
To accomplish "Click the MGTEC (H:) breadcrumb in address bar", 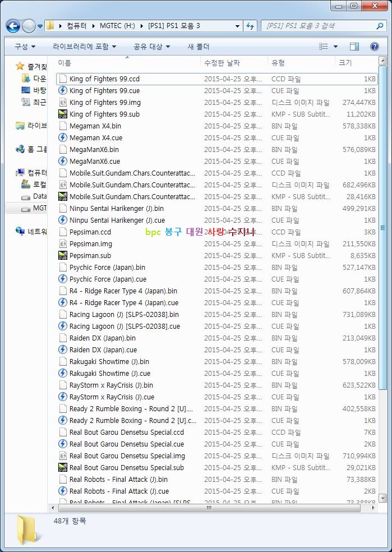I will coord(117,26).
